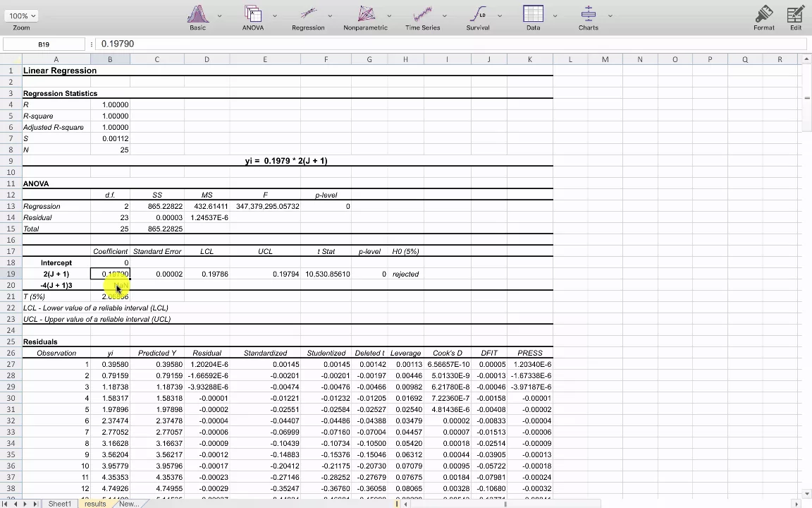
Task: Select column A header
Action: (x=56, y=59)
